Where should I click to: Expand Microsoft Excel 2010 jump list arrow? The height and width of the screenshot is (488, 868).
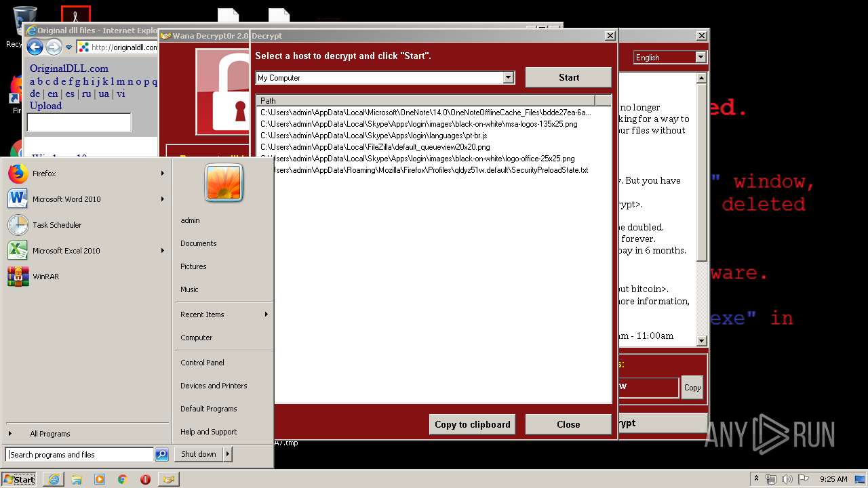[x=163, y=251]
